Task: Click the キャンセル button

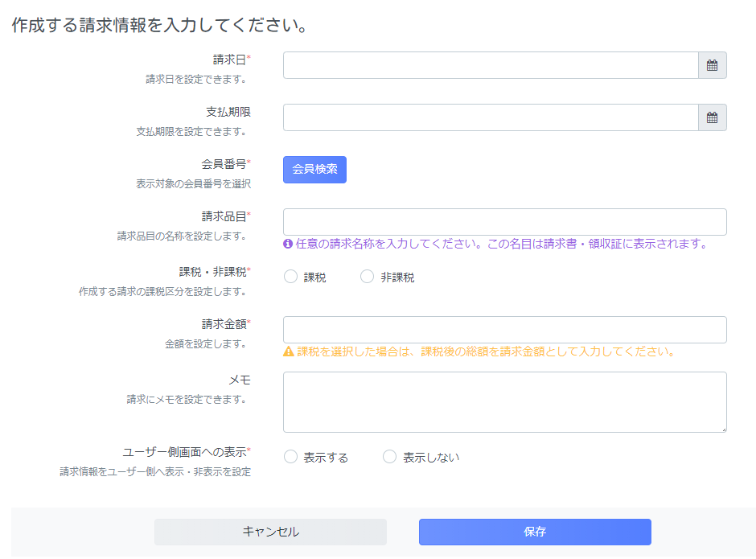Action: (270, 532)
